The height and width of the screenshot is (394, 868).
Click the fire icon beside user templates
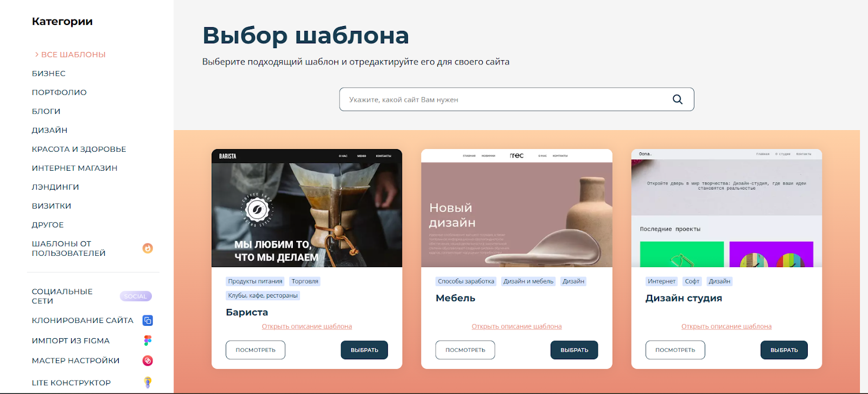tap(148, 248)
